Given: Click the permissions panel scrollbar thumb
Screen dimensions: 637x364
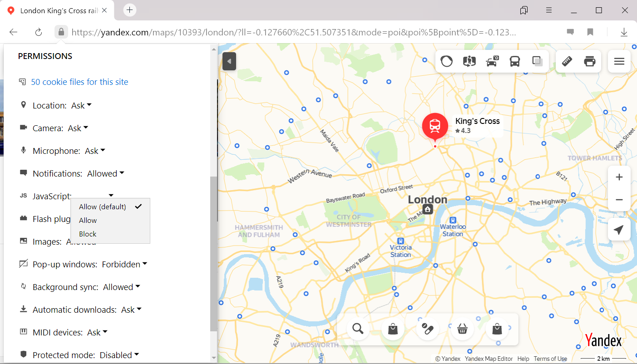Looking at the screenshot, I should coord(213,254).
